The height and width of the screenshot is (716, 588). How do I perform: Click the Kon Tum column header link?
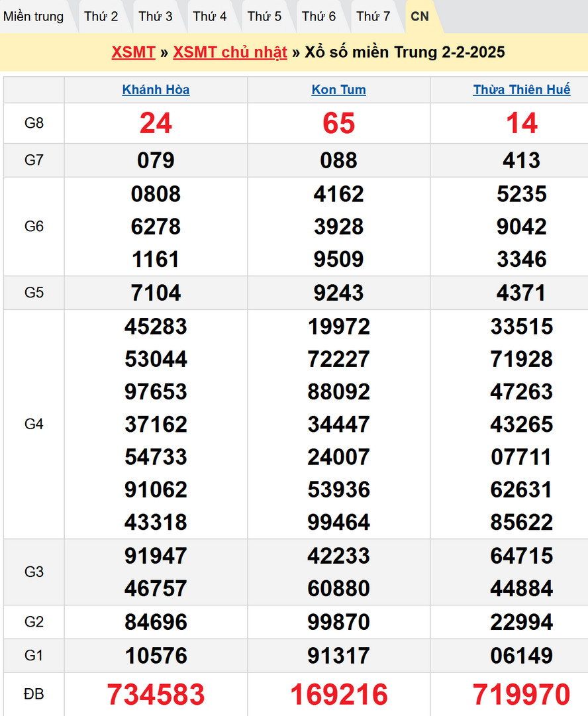[338, 90]
